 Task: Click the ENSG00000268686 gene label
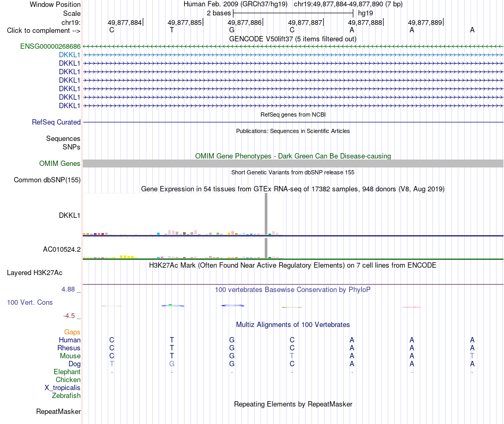tap(50, 46)
